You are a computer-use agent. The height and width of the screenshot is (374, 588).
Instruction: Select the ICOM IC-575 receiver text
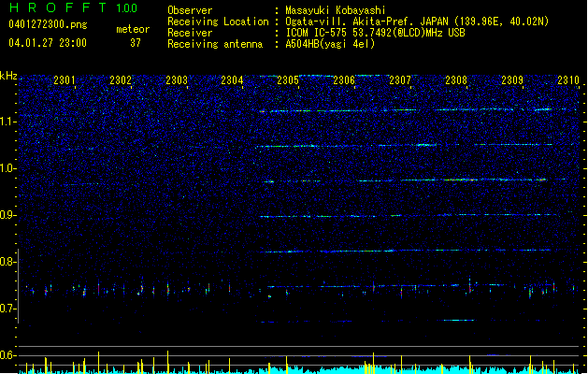376,33
